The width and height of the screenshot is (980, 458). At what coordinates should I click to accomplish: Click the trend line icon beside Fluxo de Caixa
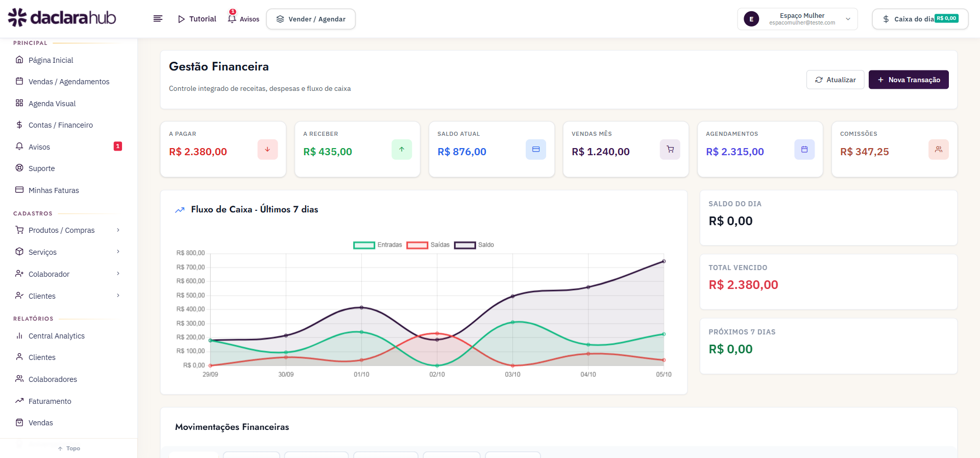180,210
